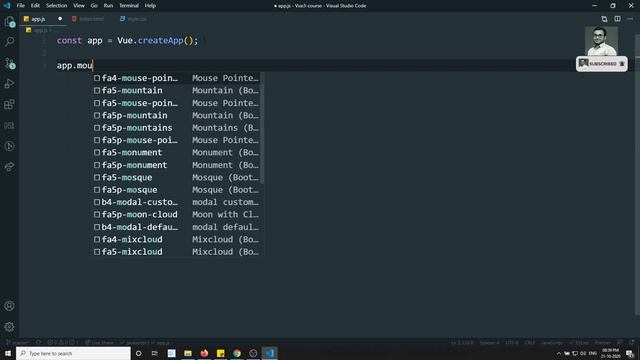
Task: Open the Windows Start menu
Action: coord(8,353)
